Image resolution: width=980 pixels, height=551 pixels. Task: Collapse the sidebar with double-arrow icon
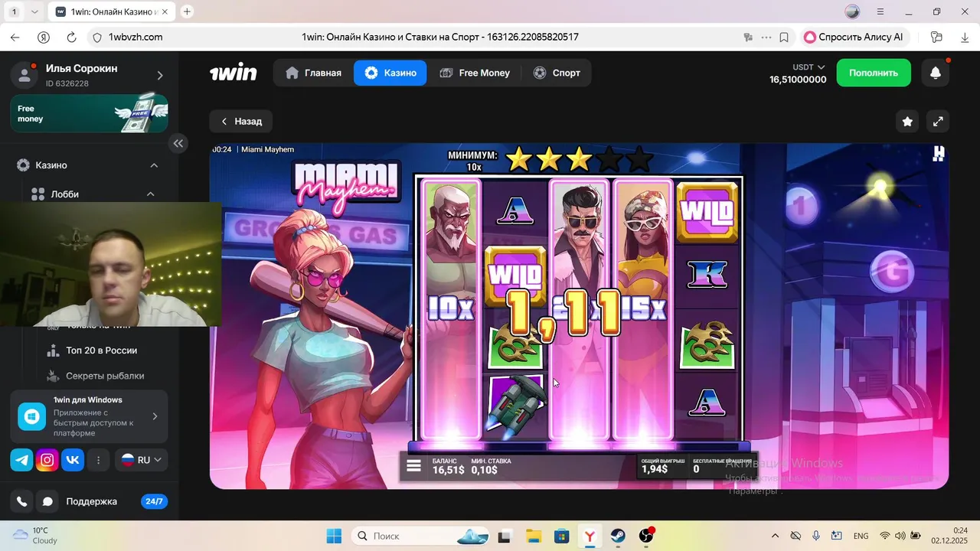coord(178,143)
